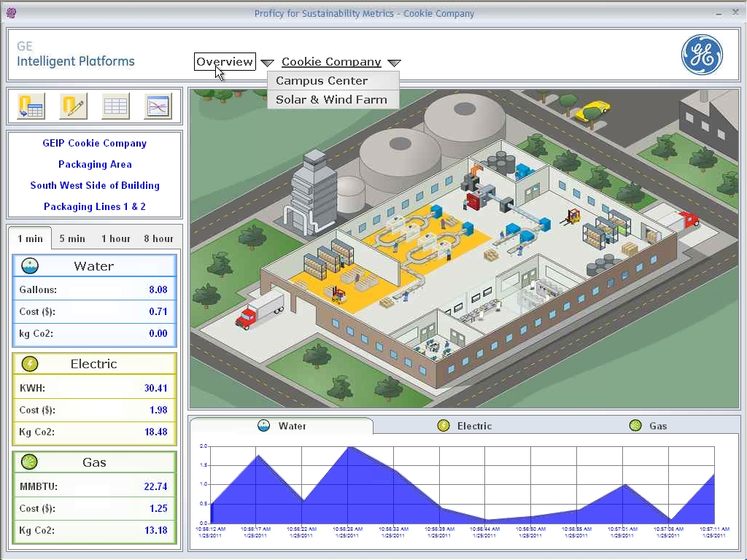Image resolution: width=747 pixels, height=560 pixels.
Task: Click the red truck at loading dock
Action: coord(259,310)
